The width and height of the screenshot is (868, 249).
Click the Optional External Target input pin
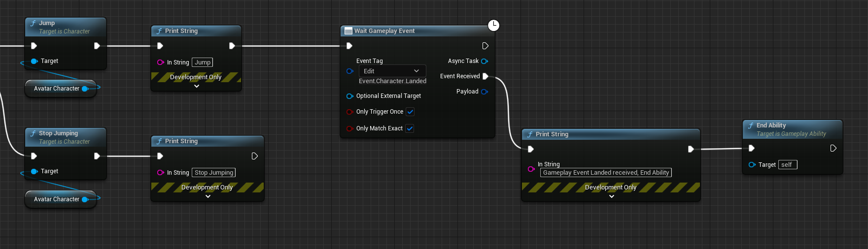click(x=349, y=96)
